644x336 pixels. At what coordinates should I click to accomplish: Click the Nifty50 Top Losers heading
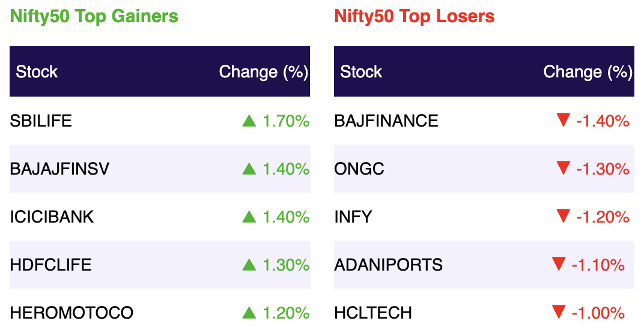pyautogui.click(x=415, y=17)
